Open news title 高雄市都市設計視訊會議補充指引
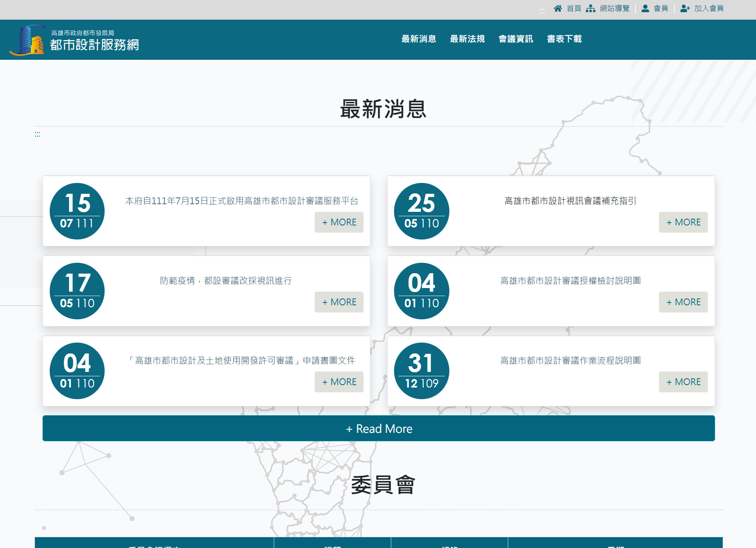Screen dimensions: 756x548 (570, 201)
